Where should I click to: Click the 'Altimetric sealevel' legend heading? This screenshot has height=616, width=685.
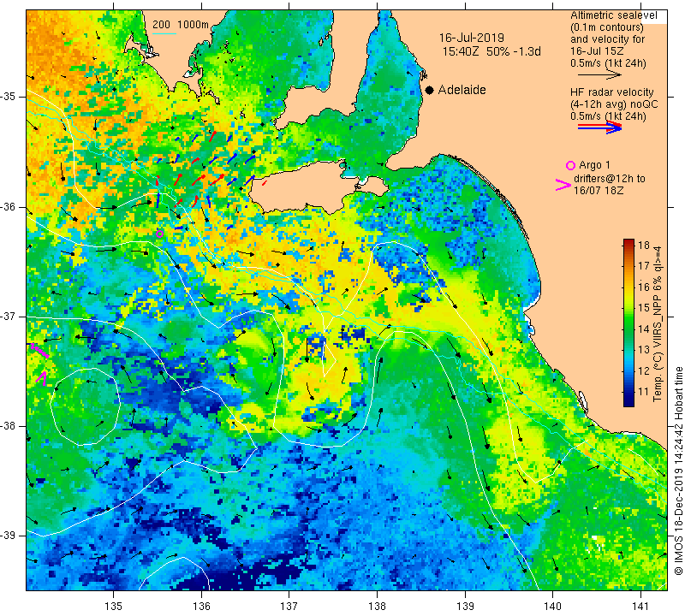(613, 15)
